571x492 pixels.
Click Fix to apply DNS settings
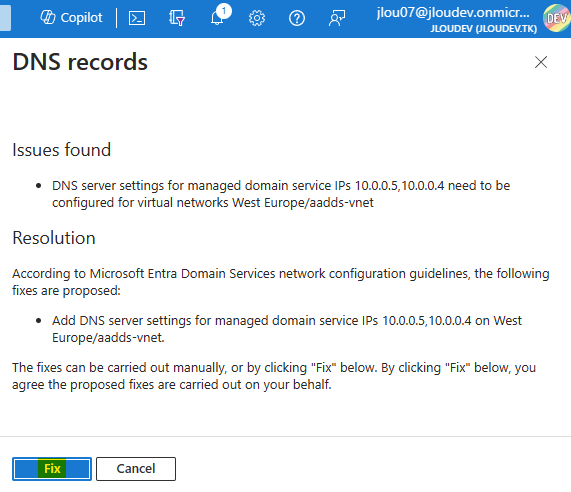pos(52,469)
